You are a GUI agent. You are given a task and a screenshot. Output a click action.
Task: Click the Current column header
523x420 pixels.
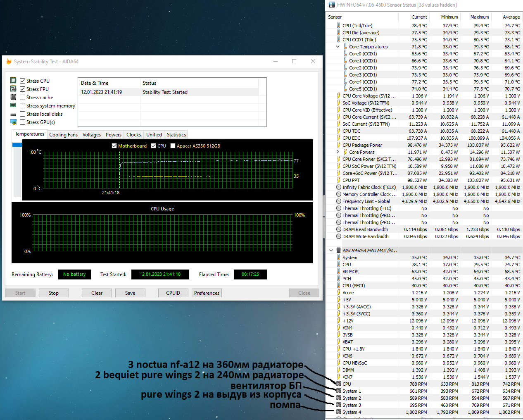(x=414, y=17)
